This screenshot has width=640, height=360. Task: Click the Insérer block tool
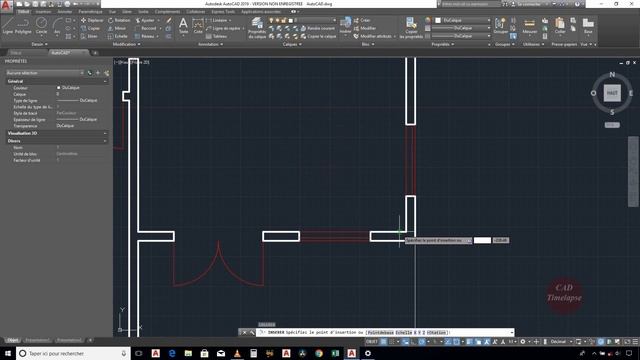(345, 26)
